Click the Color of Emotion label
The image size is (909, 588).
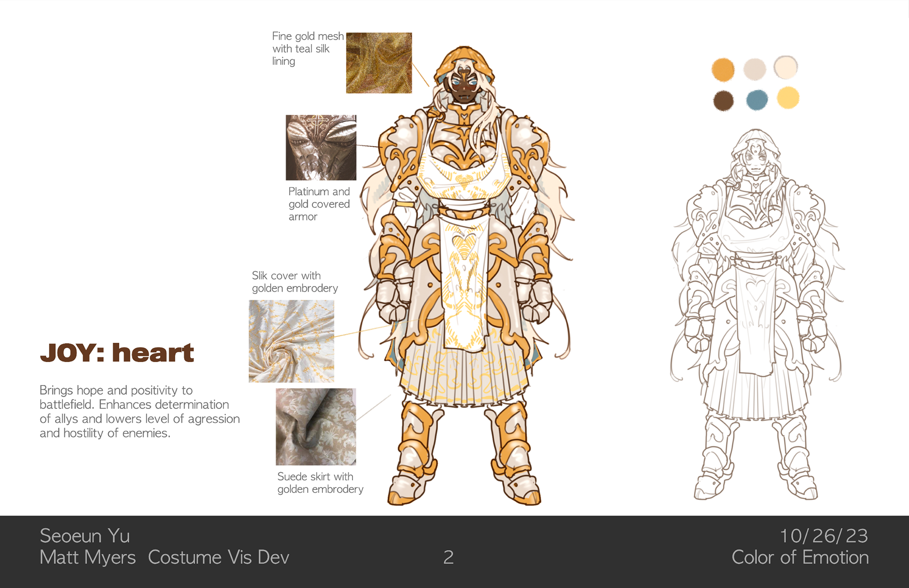tap(800, 557)
